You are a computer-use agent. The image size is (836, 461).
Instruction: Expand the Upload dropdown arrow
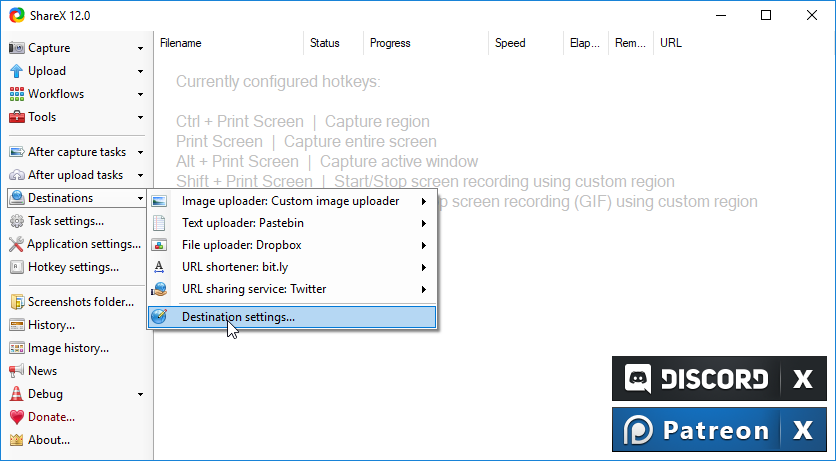coord(140,71)
